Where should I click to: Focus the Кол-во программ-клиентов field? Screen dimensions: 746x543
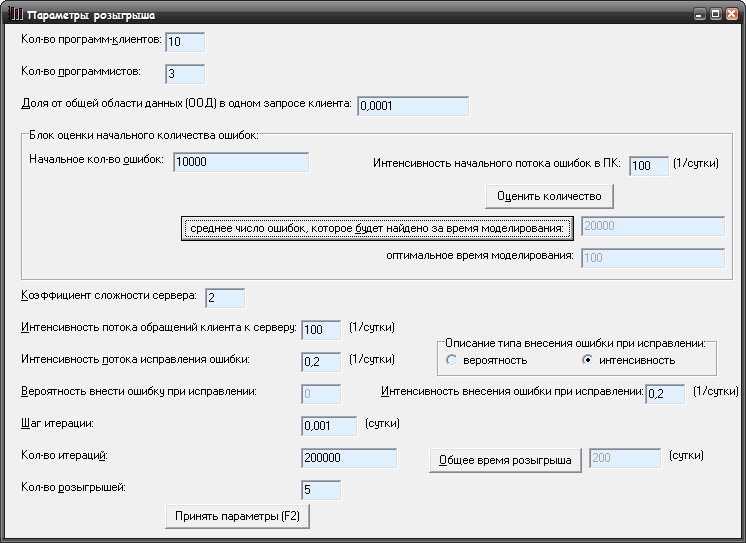click(x=185, y=42)
